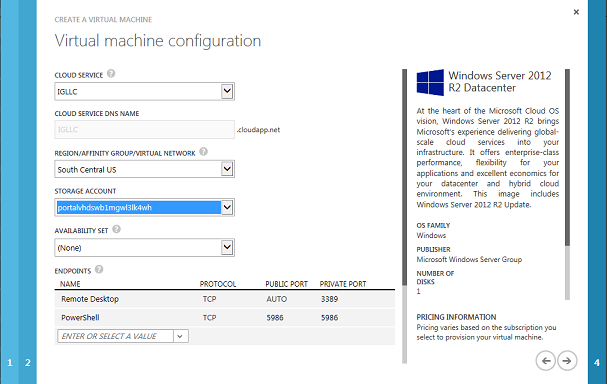Go back with the left arrow button
The height and width of the screenshot is (384, 607).
tap(546, 361)
